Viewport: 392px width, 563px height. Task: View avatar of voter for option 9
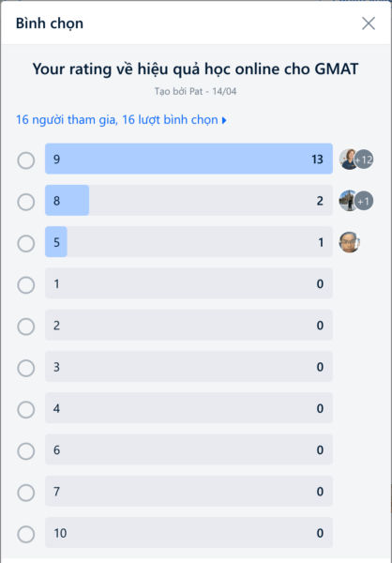click(x=348, y=160)
